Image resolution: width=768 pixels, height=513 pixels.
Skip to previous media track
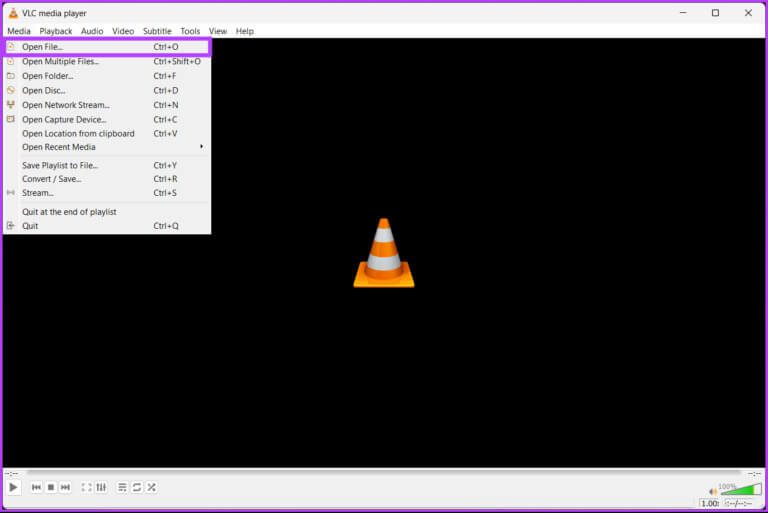click(x=37, y=487)
